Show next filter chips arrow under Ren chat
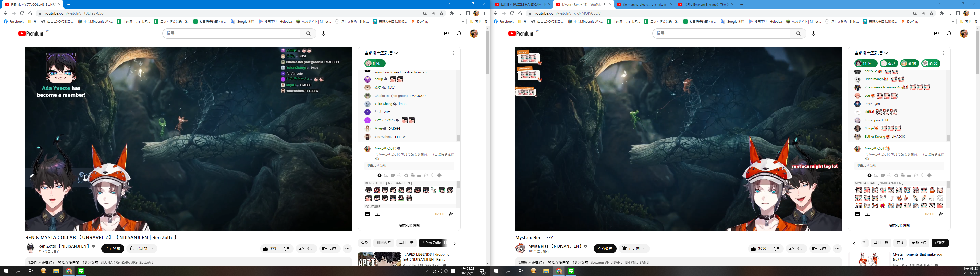980x276 pixels. point(454,243)
